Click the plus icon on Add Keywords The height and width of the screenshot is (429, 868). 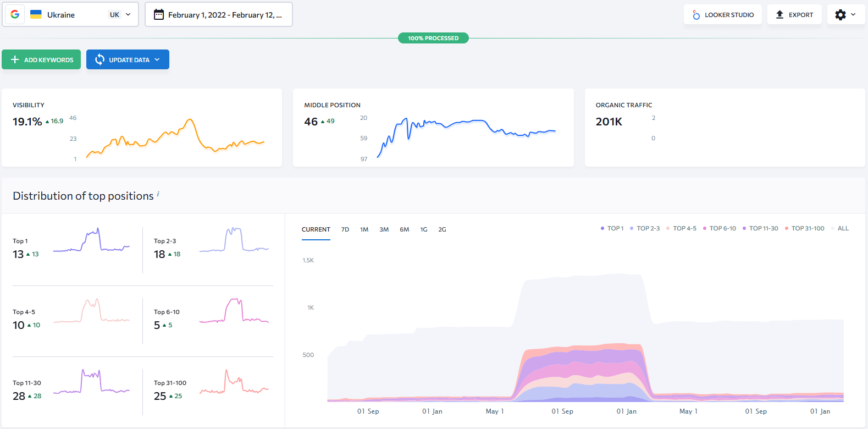click(15, 59)
